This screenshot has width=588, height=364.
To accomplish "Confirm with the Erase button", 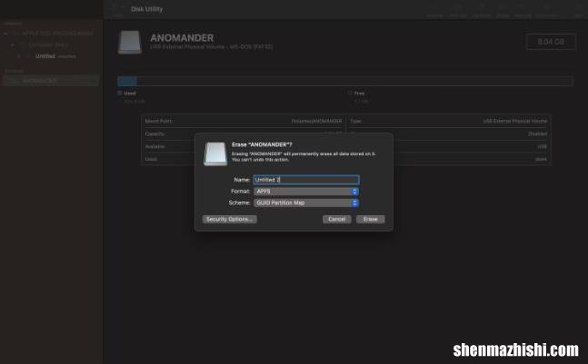I will [x=371, y=219].
